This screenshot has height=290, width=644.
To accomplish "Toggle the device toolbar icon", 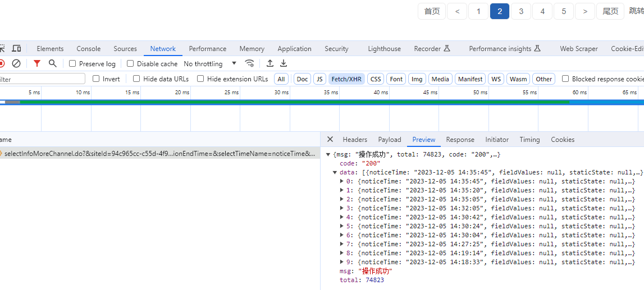I will [16, 49].
